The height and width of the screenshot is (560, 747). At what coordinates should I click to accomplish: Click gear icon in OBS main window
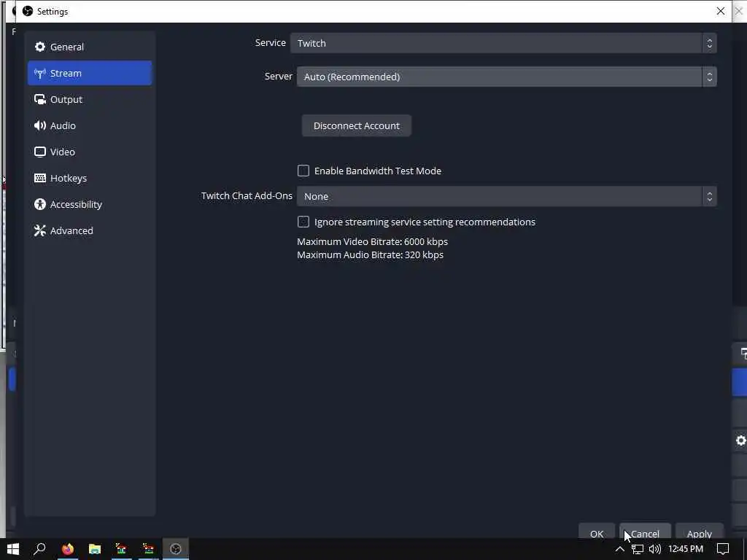click(x=741, y=440)
